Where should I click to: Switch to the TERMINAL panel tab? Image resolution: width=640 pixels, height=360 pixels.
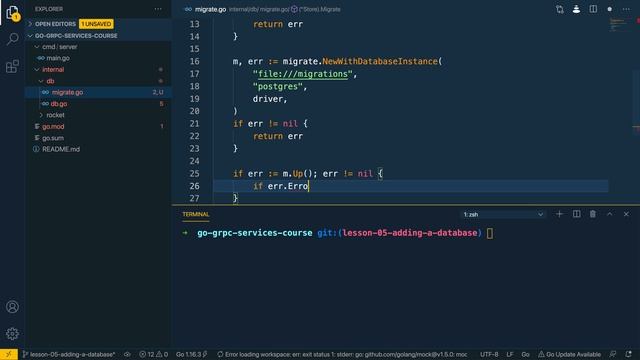click(196, 214)
